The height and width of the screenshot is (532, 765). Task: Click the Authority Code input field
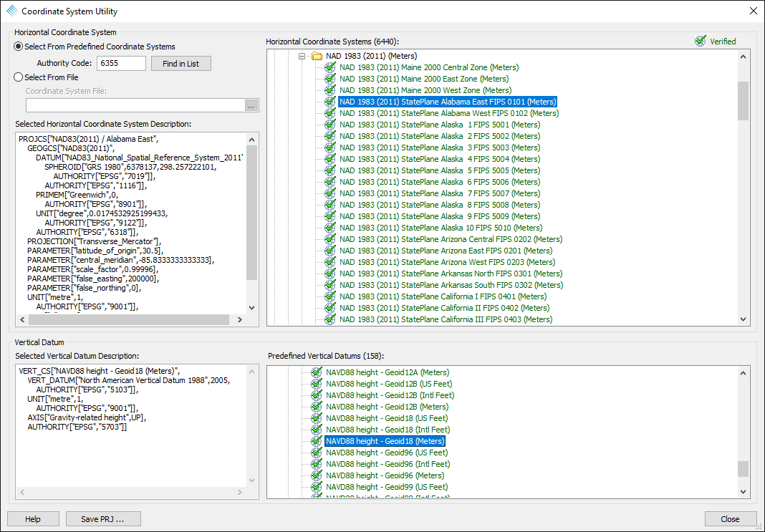point(122,64)
